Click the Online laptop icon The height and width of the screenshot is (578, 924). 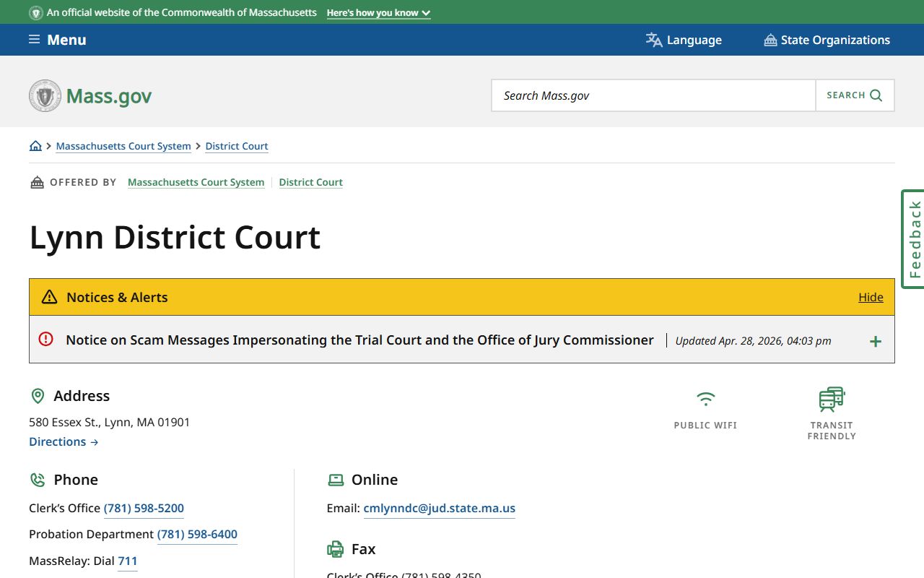click(x=336, y=480)
